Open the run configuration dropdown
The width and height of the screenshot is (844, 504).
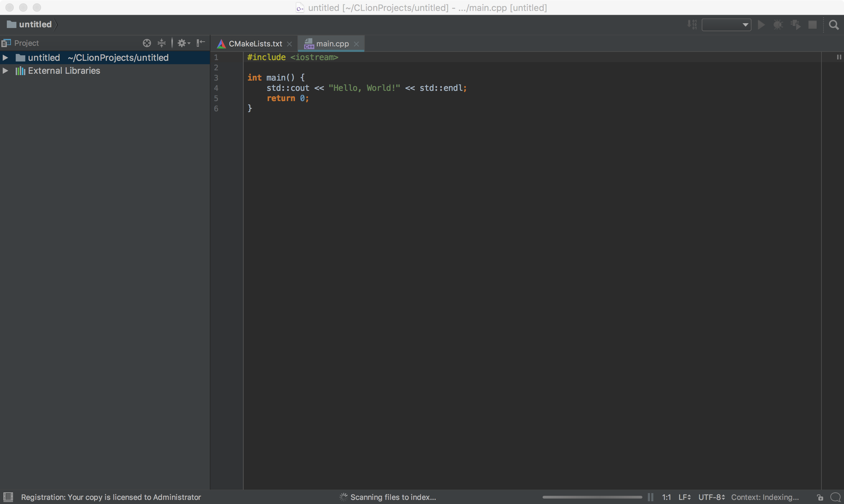pos(726,25)
